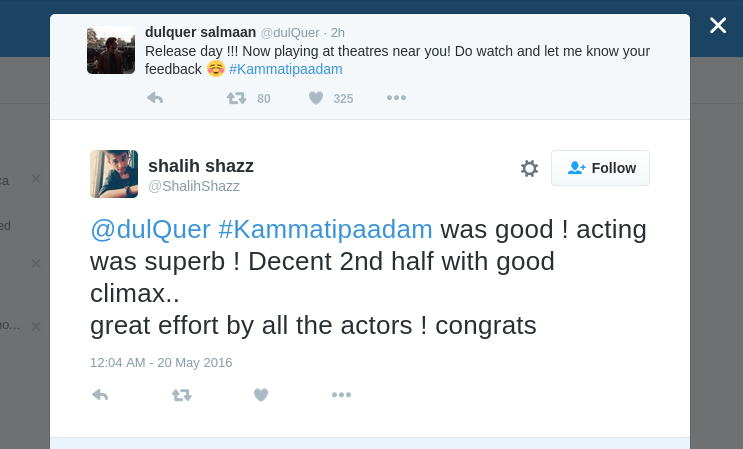Like shalih shazz's tweet
The width and height of the screenshot is (743, 449).
point(261,395)
